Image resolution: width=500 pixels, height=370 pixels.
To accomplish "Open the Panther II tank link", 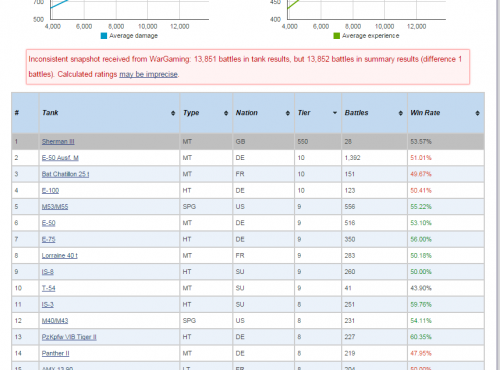I will click(55, 353).
